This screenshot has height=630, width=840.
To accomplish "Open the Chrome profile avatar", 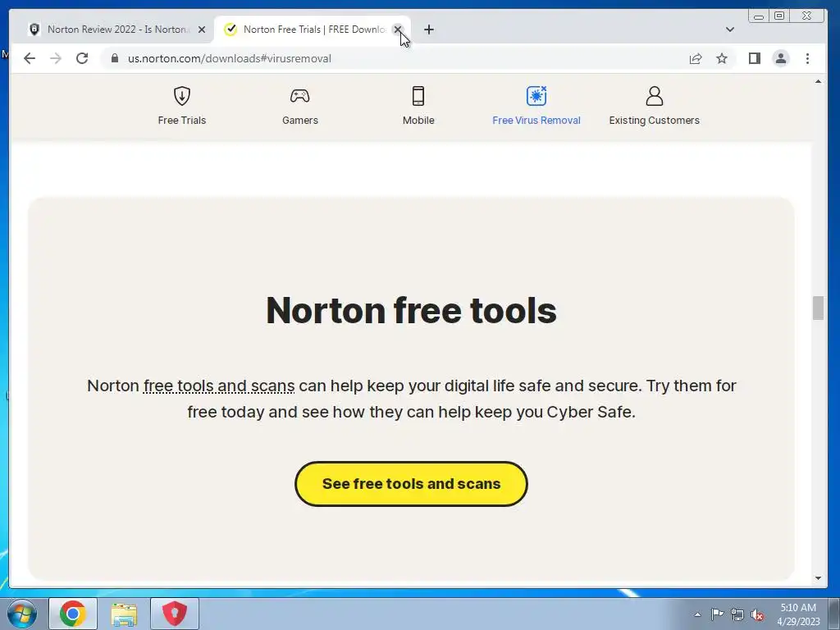I will point(781,58).
